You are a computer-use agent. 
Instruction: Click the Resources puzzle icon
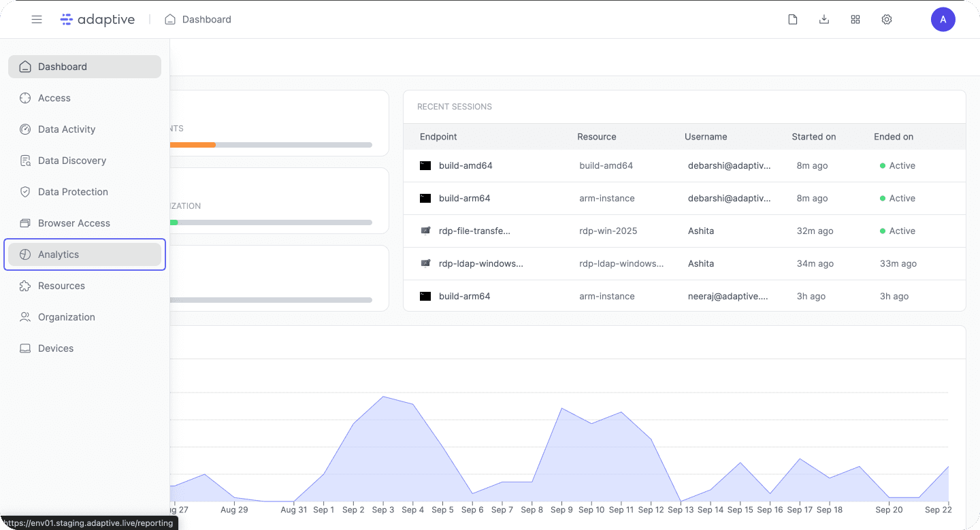pyautogui.click(x=25, y=286)
